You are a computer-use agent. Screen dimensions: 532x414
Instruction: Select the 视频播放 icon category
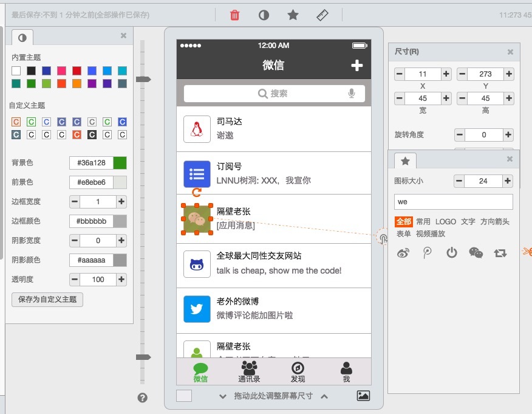coord(431,233)
